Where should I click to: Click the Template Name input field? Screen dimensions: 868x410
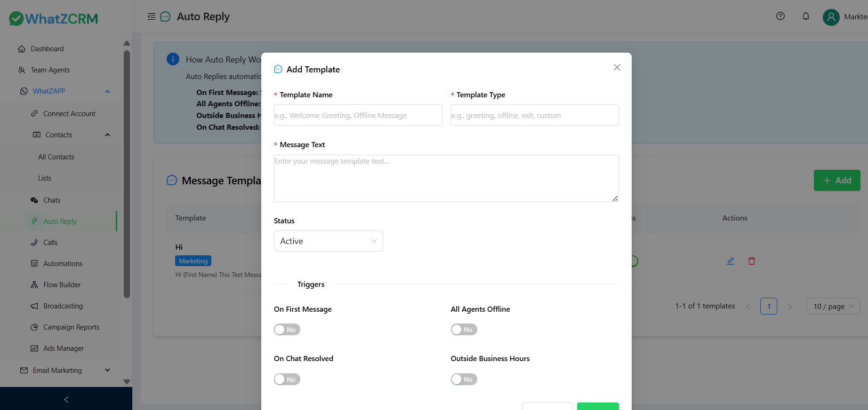click(358, 115)
